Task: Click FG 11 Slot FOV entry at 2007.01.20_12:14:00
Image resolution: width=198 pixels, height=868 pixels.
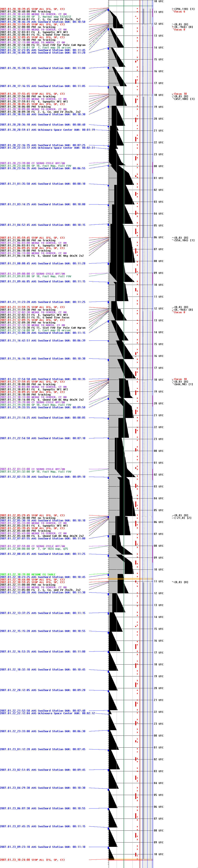Action: tap(43, 45)
